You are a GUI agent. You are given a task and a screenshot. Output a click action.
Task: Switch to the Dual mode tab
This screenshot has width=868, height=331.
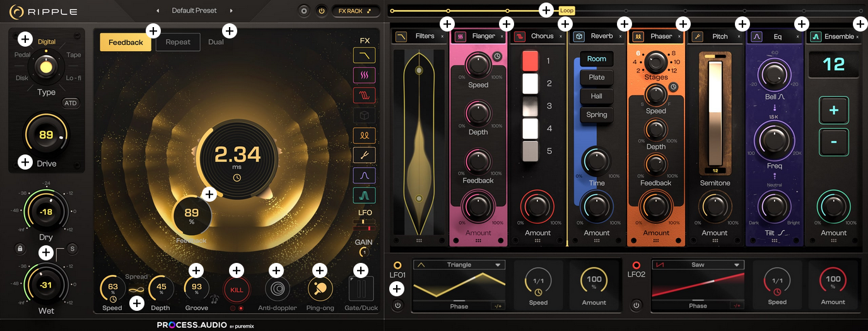point(216,42)
